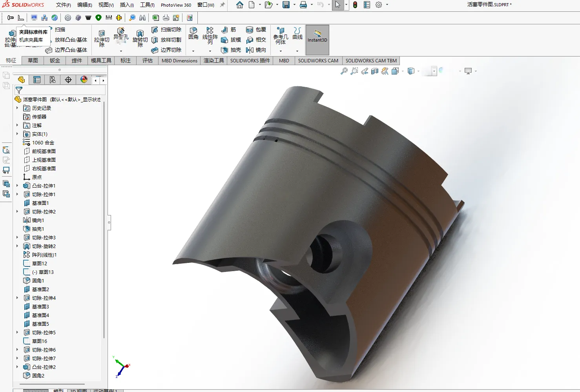Click the Lofted Cut (放样切割) tool
The height and width of the screenshot is (392, 580).
[x=166, y=40]
